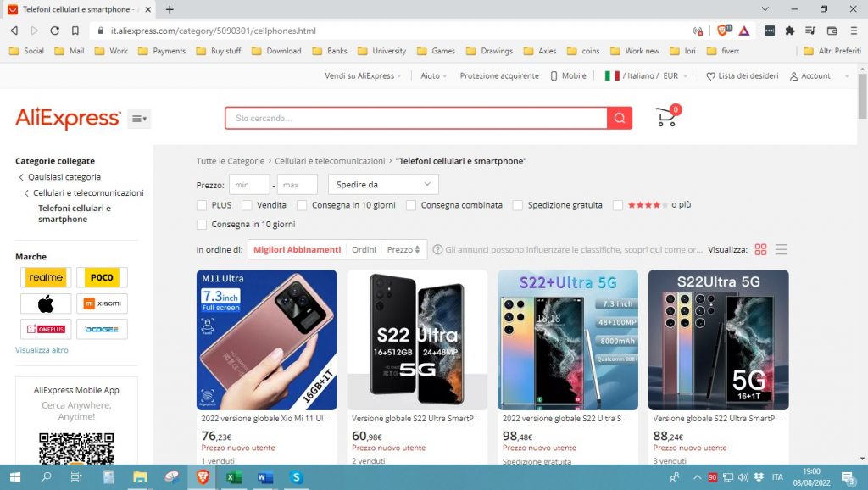This screenshot has width=868, height=490.
Task: Enable the PLUS filter checkbox
Action: click(203, 205)
